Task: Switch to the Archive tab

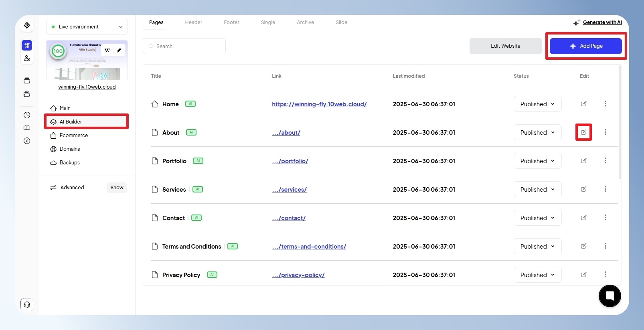Action: tap(305, 22)
